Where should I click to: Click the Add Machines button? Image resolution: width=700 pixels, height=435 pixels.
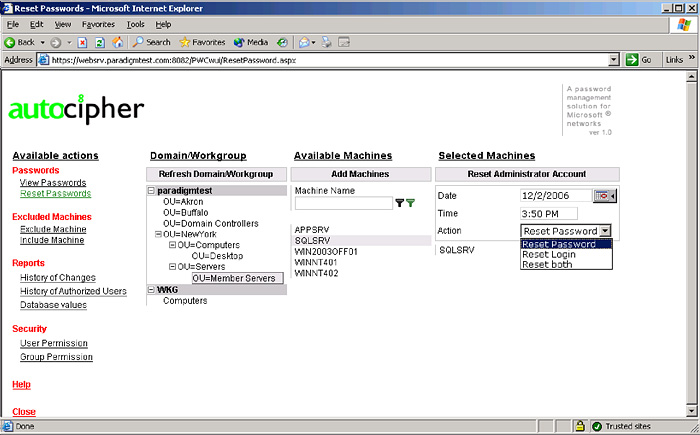point(361,174)
